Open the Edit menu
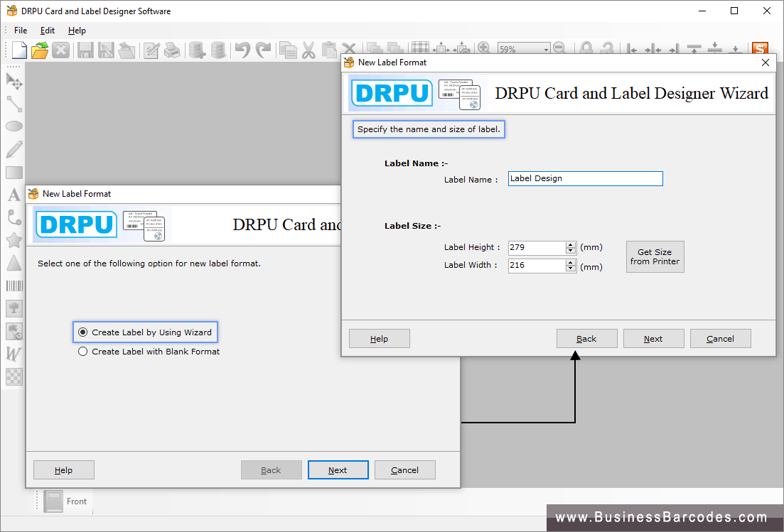784x532 pixels. coord(48,31)
